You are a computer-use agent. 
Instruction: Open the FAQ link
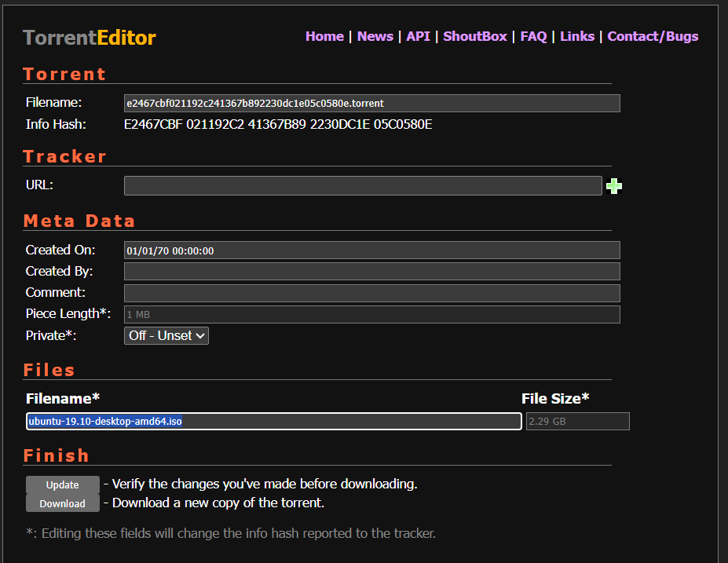[x=533, y=36]
